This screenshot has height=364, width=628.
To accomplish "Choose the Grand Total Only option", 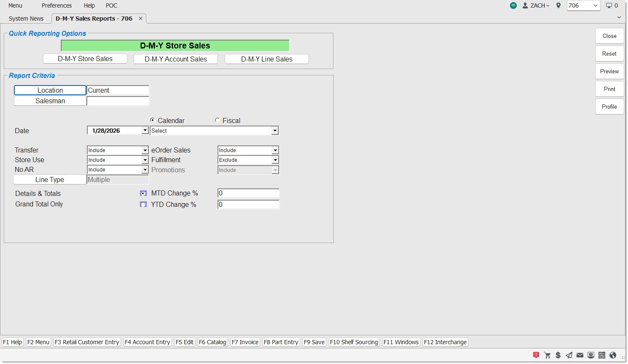I will pyautogui.click(x=143, y=204).
